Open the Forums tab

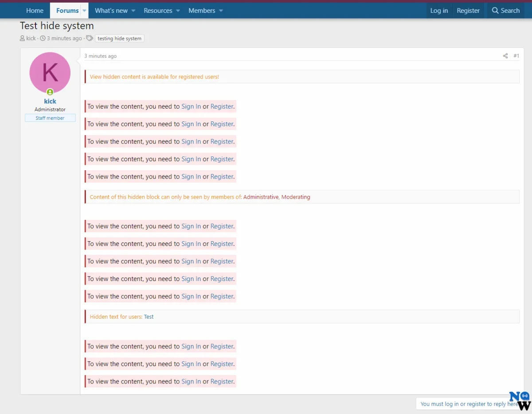67,11
